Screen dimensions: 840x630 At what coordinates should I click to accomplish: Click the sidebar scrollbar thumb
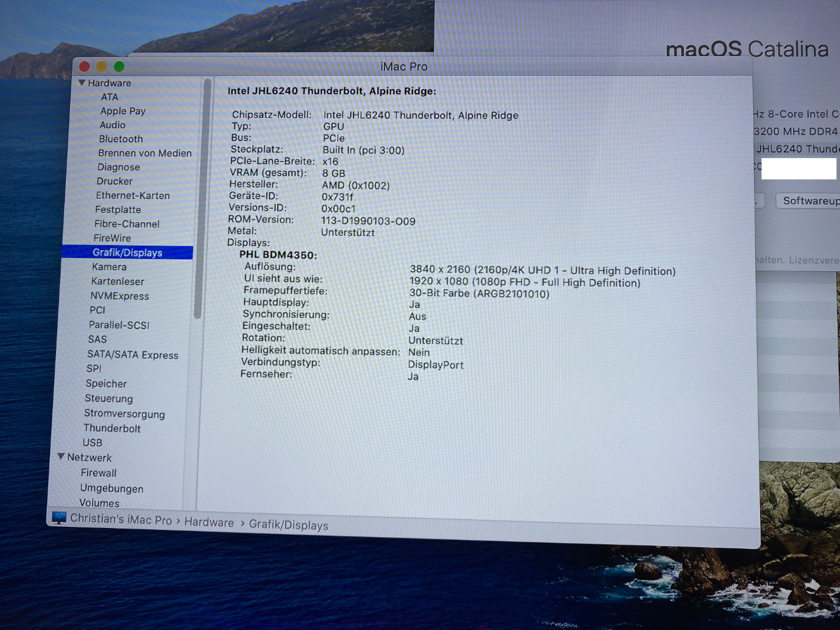click(202, 198)
